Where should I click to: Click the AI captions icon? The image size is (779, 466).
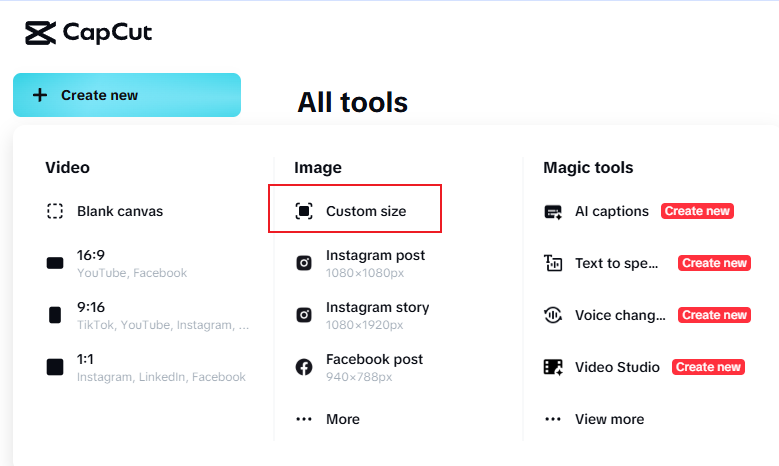point(553,212)
